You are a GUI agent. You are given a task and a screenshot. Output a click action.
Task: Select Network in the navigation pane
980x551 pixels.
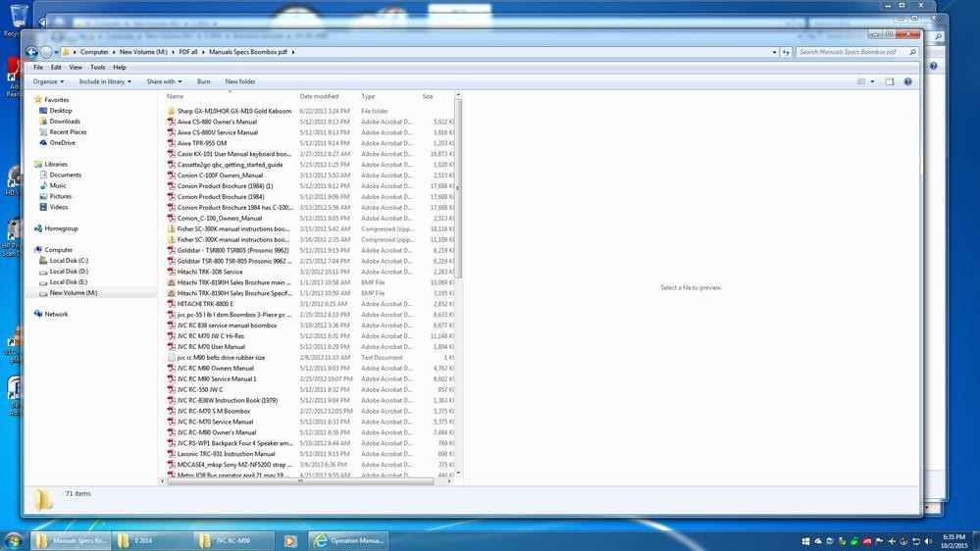click(x=56, y=315)
